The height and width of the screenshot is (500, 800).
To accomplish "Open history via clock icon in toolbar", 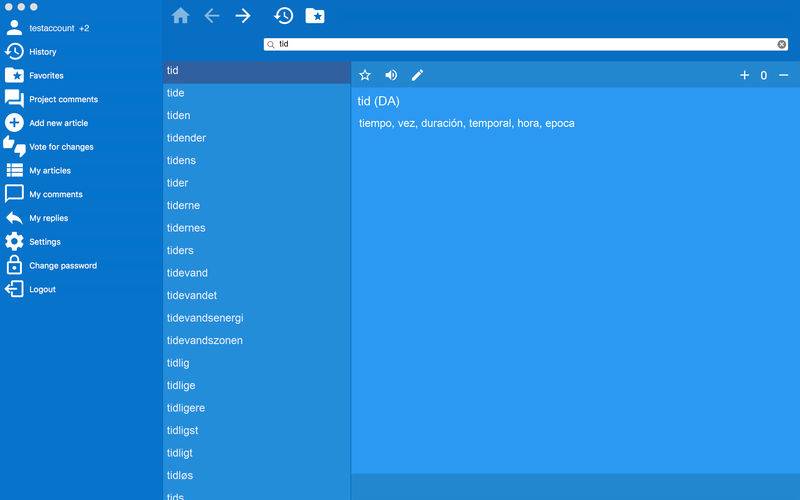I will (x=283, y=16).
